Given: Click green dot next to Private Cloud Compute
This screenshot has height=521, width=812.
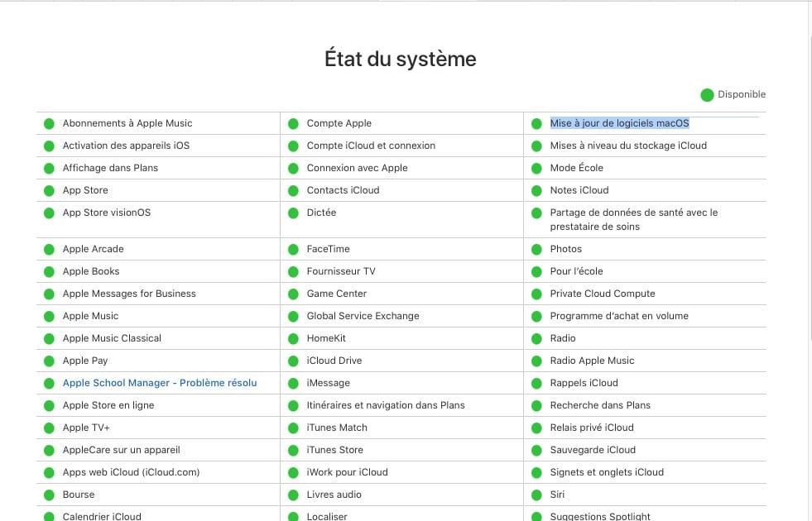Looking at the screenshot, I should point(536,294).
